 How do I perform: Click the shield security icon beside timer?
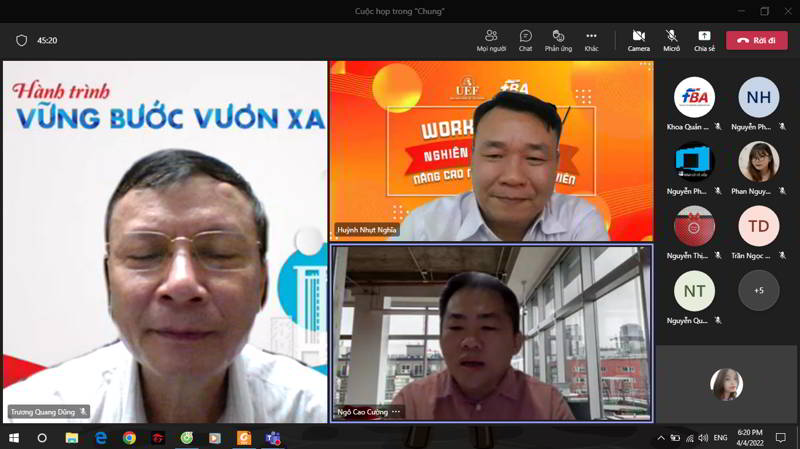(x=21, y=40)
